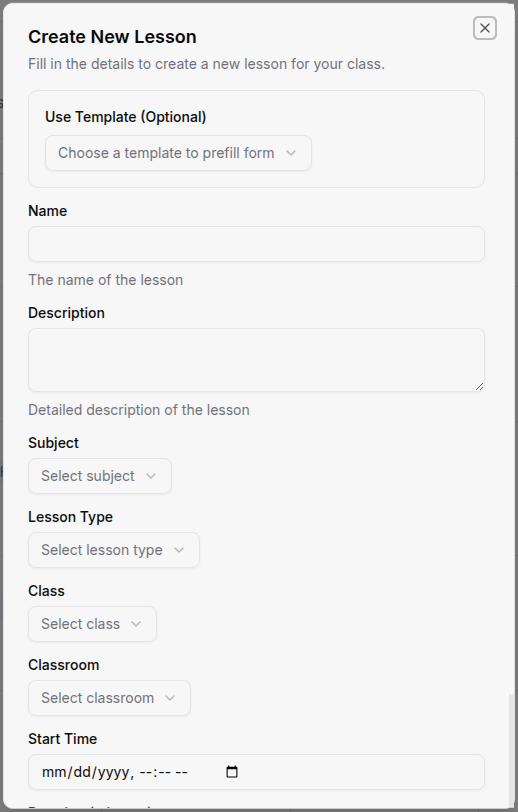This screenshot has height=812, width=518.
Task: Click the chevron beside Select lesson type
Action: pyautogui.click(x=179, y=550)
